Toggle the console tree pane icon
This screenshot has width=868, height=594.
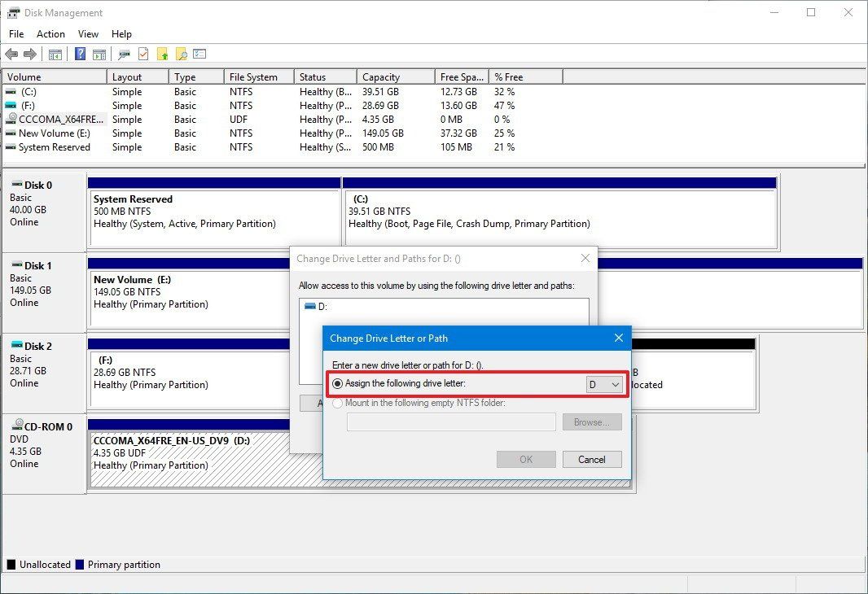pyautogui.click(x=55, y=54)
